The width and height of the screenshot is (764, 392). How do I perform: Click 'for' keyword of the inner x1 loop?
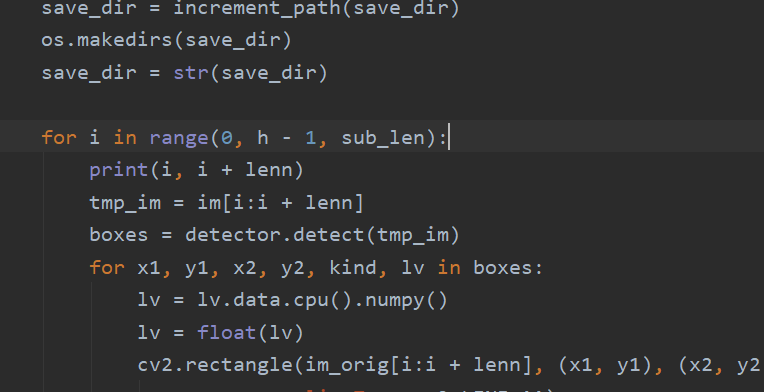pyautogui.click(x=107, y=268)
